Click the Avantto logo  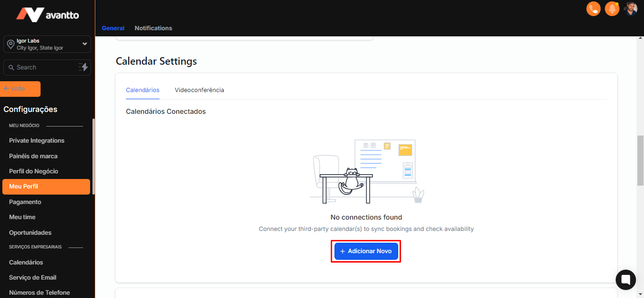coord(47,15)
